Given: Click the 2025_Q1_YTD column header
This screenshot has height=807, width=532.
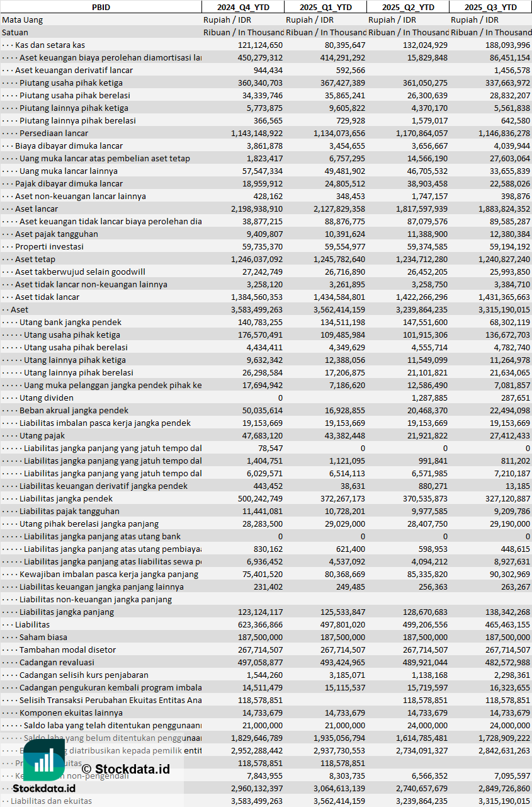Looking at the screenshot, I should 325,7.
